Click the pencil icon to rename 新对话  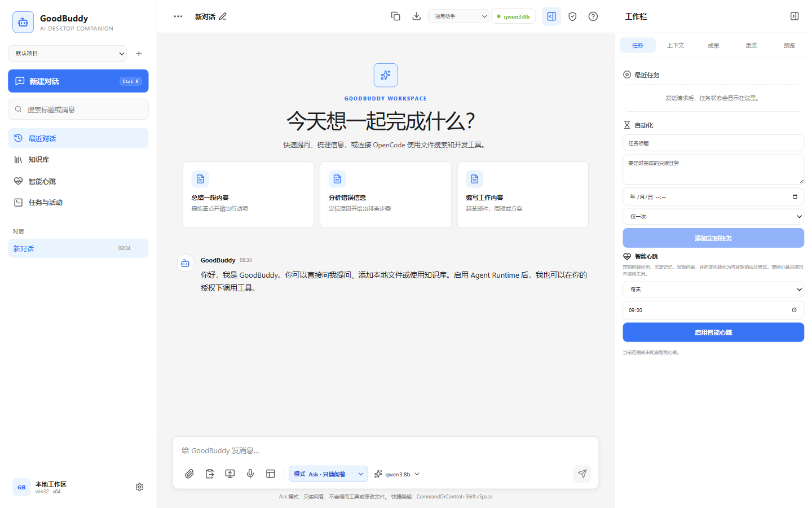(223, 16)
